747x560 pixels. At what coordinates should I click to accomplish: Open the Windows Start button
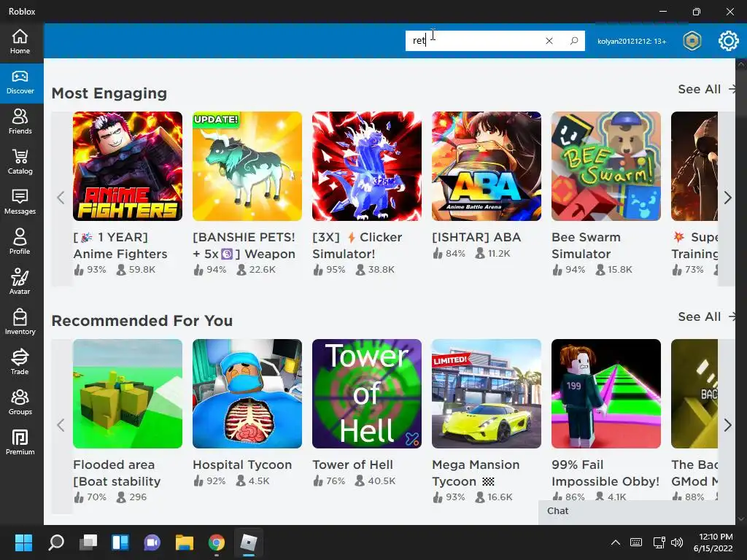point(23,542)
